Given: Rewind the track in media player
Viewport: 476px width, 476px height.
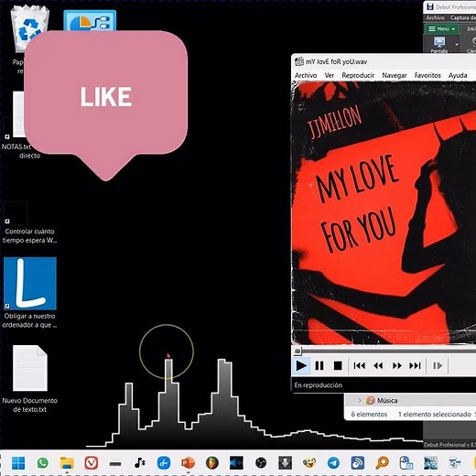Looking at the screenshot, I should click(x=378, y=365).
